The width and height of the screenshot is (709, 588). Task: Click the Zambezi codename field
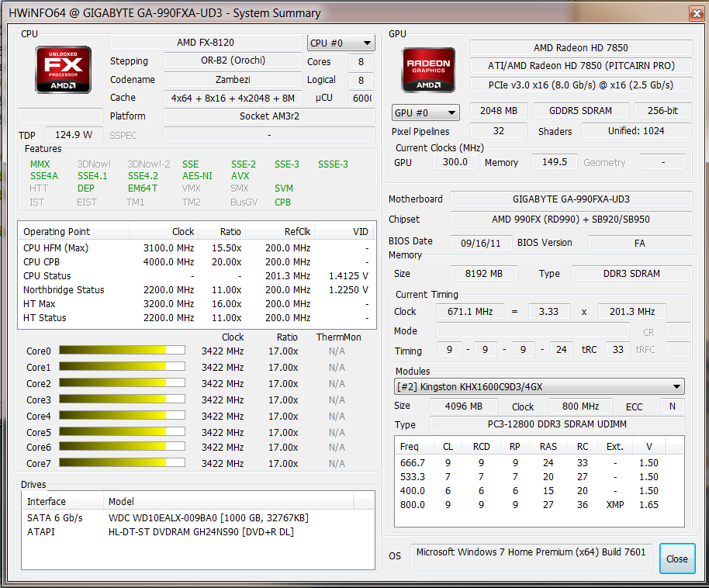[x=233, y=80]
